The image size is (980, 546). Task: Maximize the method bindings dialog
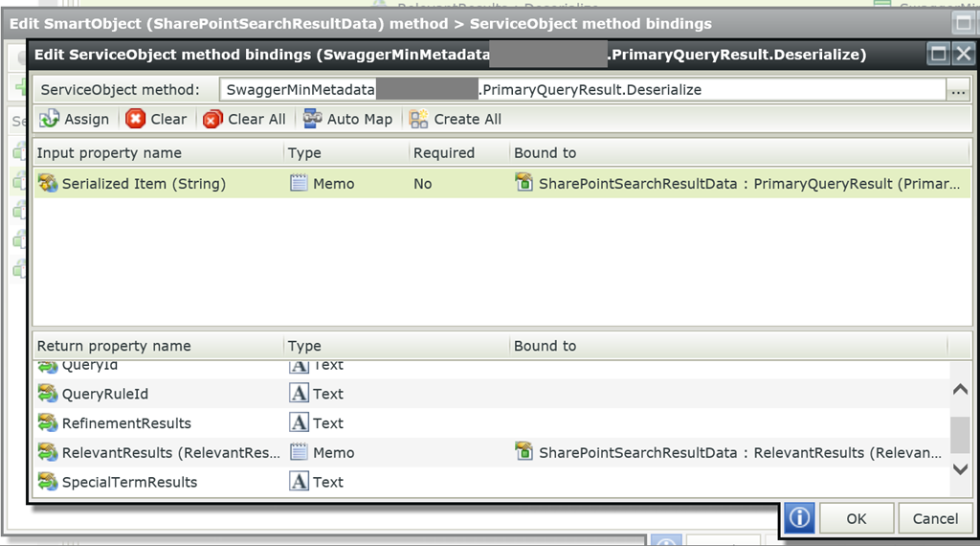938,55
